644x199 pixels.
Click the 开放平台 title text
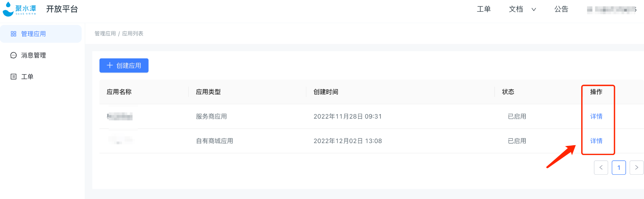click(62, 9)
